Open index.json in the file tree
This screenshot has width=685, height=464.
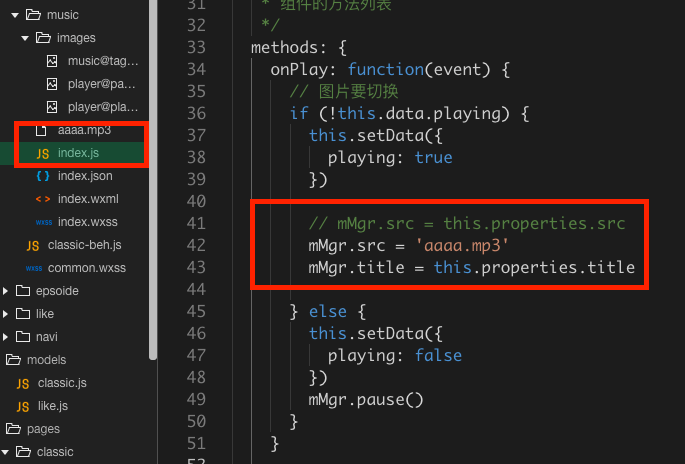pyautogui.click(x=85, y=176)
